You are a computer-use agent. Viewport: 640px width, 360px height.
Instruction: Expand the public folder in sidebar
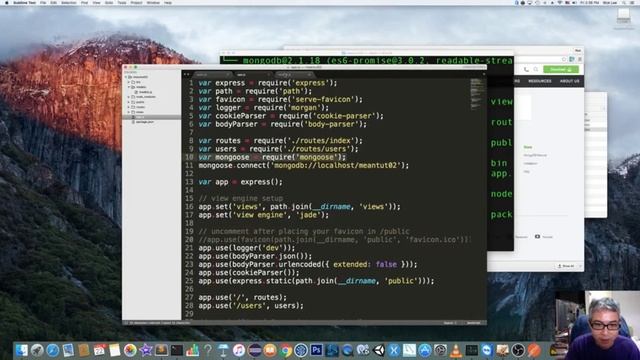(129, 102)
